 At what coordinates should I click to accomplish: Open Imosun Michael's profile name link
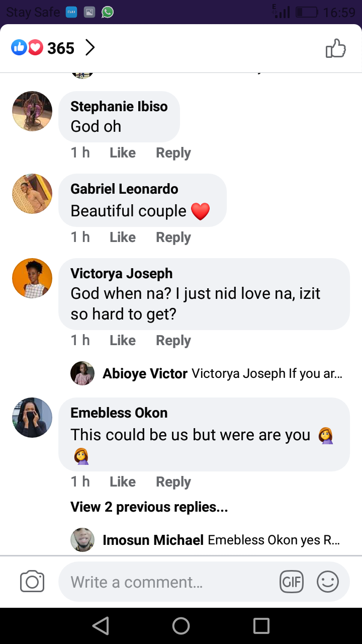pyautogui.click(x=153, y=540)
